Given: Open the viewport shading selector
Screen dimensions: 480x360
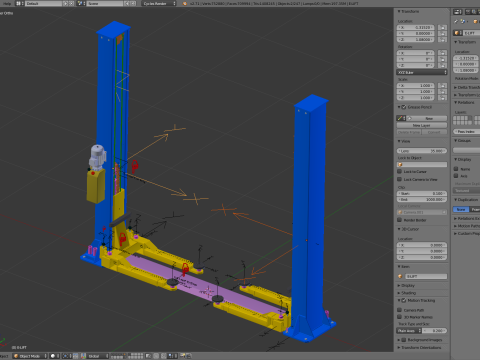Looking at the screenshot, I should [54, 356].
